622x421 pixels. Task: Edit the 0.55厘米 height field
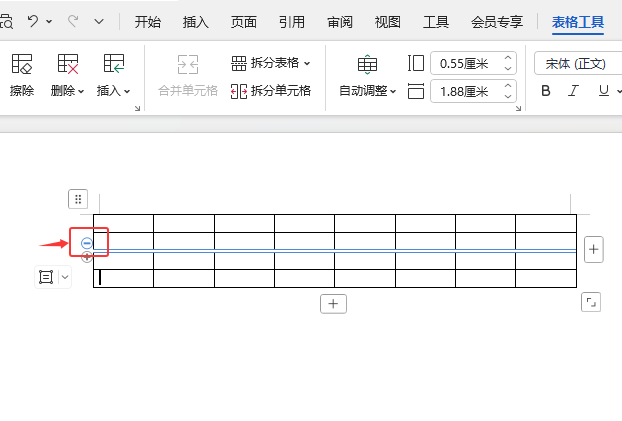coord(466,63)
